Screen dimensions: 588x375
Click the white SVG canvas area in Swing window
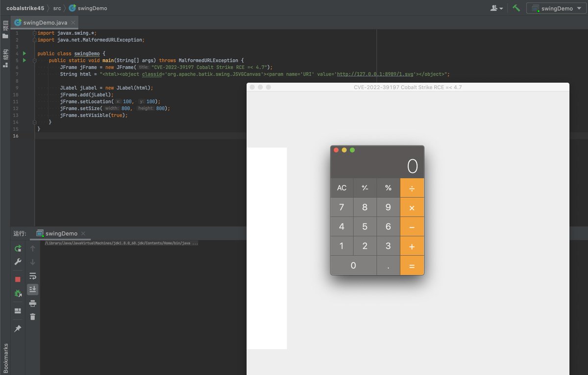tap(267, 248)
